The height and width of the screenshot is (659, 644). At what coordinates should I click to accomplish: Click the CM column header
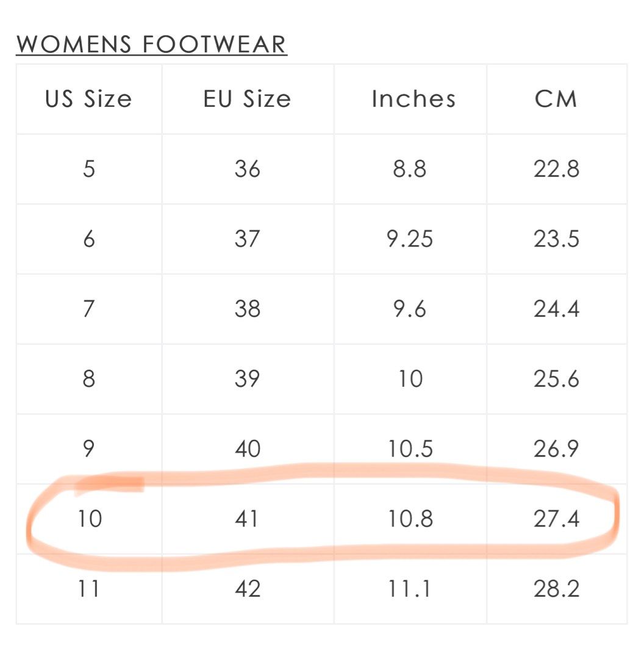(x=556, y=99)
